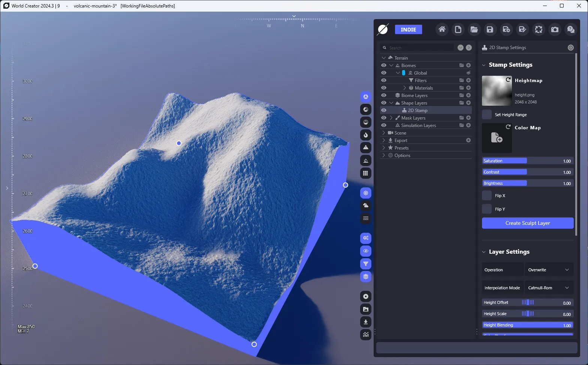Click the picture folder icon in viewport toolbar

[x=366, y=309]
